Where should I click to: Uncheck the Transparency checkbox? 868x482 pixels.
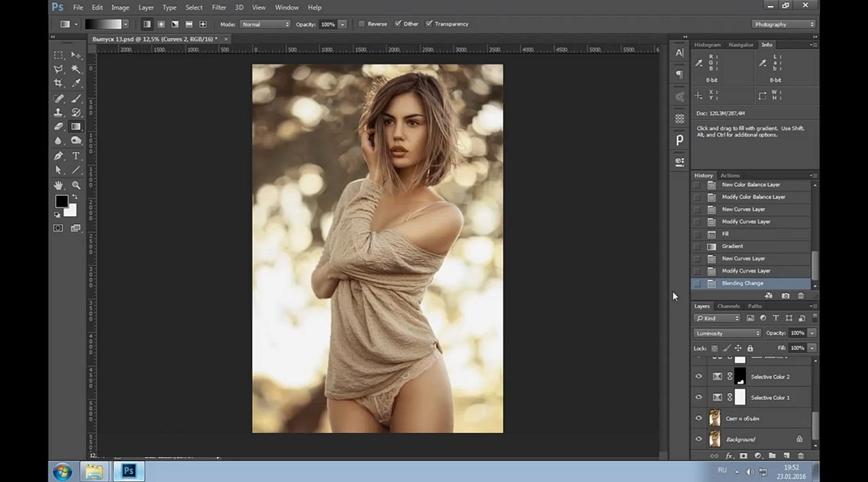429,24
